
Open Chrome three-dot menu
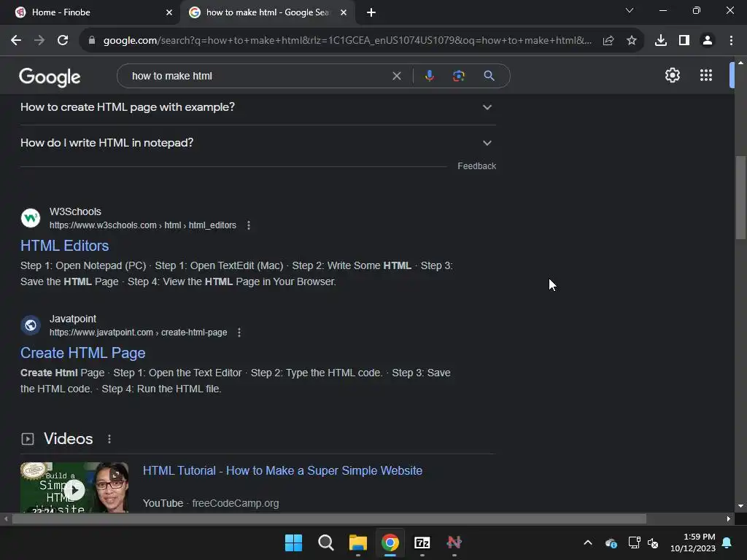[x=731, y=41]
